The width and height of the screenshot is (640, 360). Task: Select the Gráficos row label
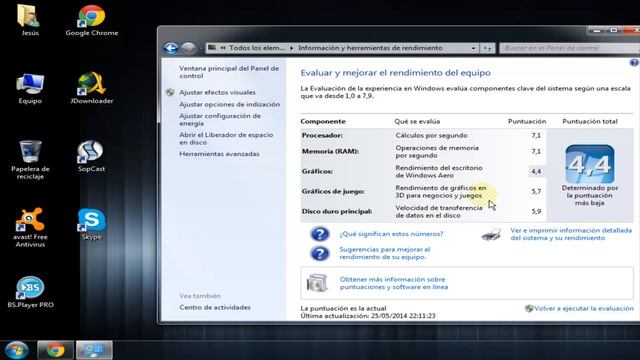click(x=317, y=171)
